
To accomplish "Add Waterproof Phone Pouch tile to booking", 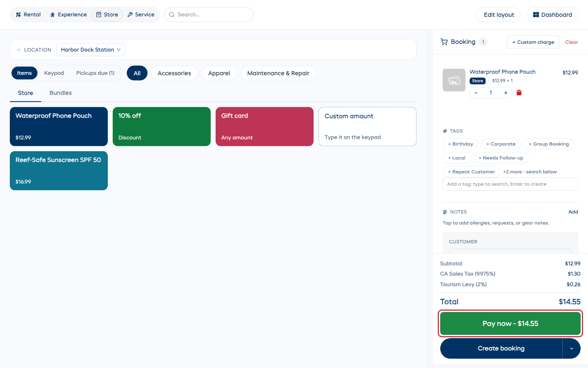I will click(x=59, y=127).
